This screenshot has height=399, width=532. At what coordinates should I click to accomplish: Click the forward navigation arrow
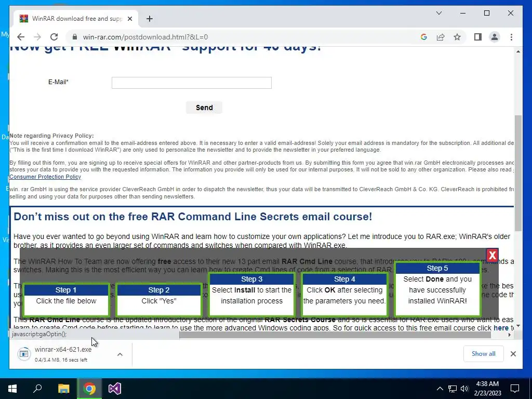coord(37,37)
